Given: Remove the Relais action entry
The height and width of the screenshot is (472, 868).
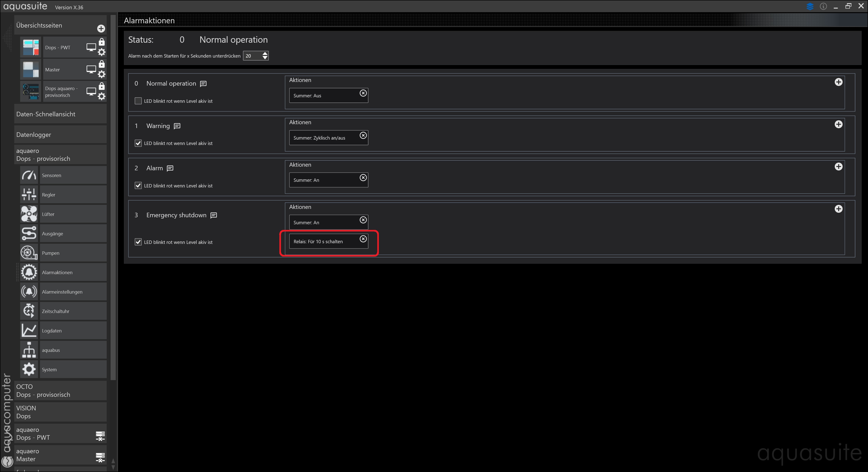Looking at the screenshot, I should 363,239.
